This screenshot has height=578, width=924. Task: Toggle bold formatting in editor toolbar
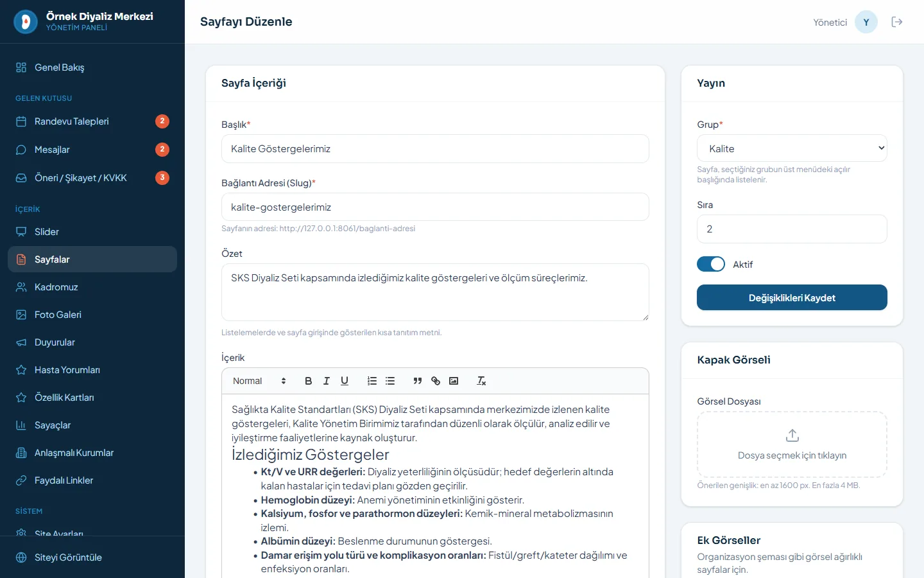point(308,381)
